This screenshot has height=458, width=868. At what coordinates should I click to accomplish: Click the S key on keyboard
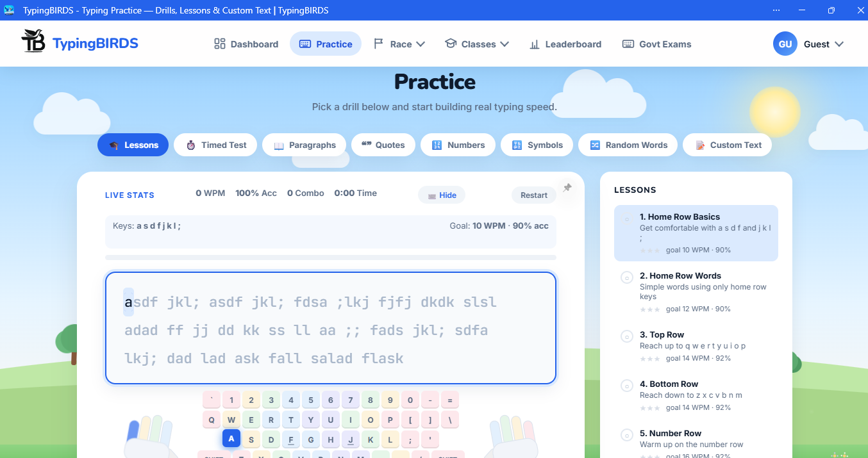coord(251,439)
